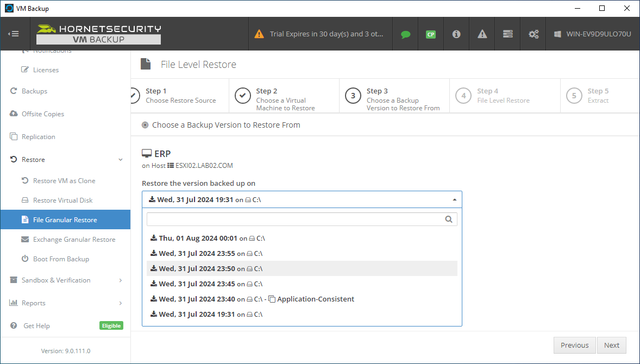Image resolution: width=640 pixels, height=364 pixels.
Task: Click the Windows host icon beside WIN-EV9D9ULO70U
Action: (557, 34)
